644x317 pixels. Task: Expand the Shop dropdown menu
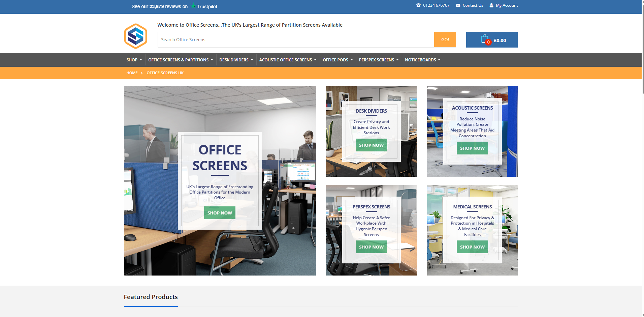point(134,60)
